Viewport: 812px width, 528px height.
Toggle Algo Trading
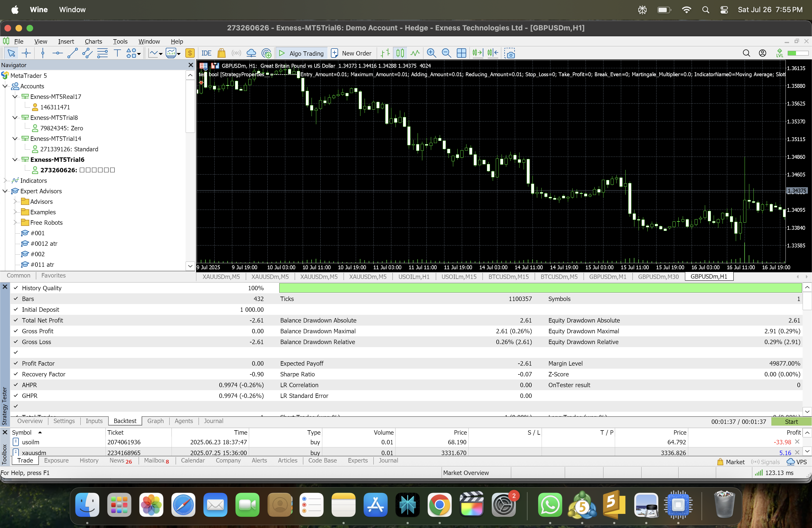click(x=301, y=53)
